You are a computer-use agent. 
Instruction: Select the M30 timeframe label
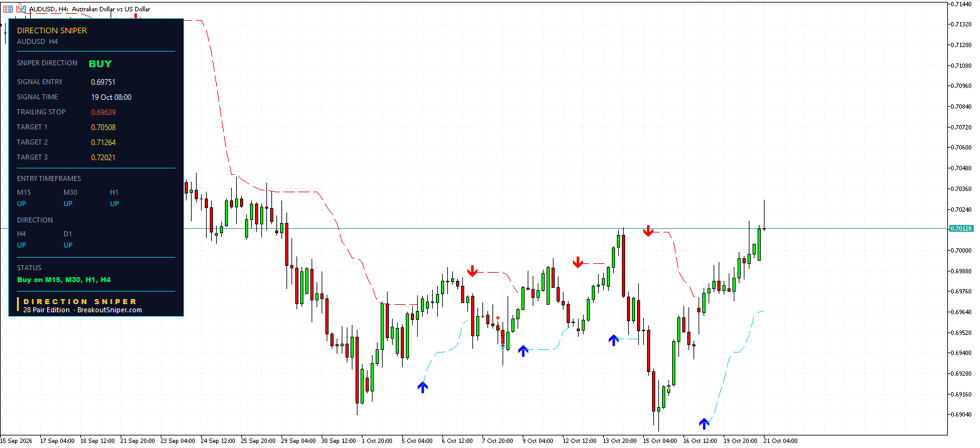[x=70, y=192]
